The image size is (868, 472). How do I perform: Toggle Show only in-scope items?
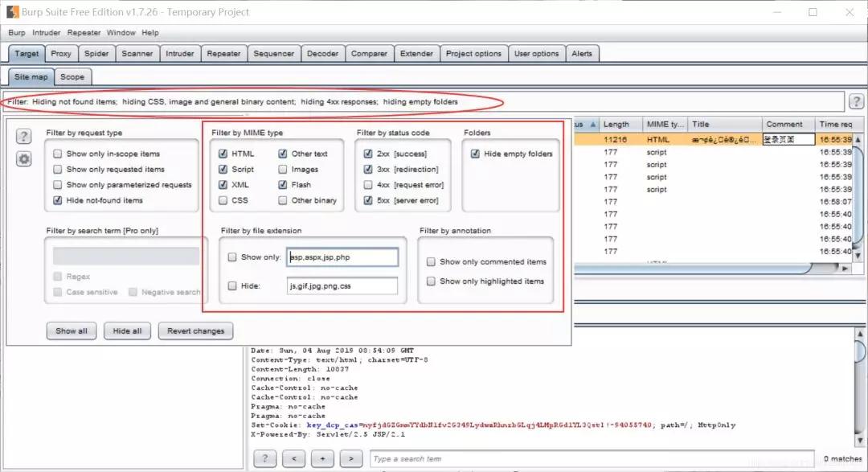[58, 154]
